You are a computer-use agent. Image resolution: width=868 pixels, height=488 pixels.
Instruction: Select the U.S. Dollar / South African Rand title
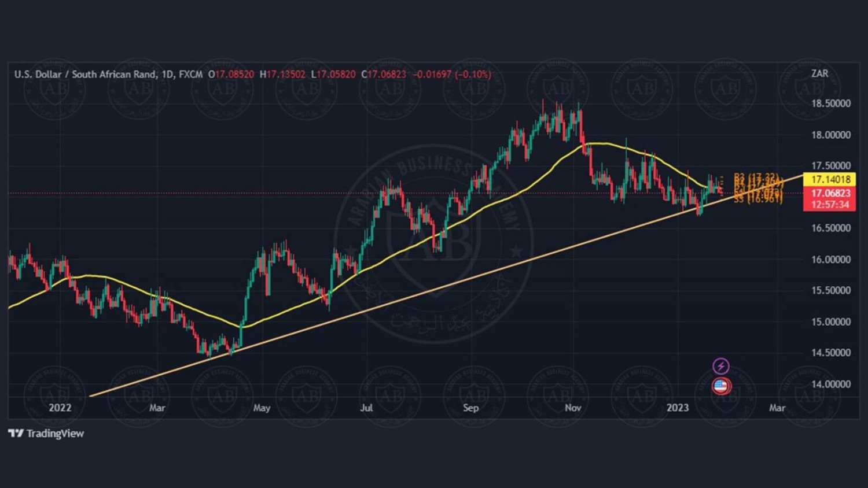(x=85, y=74)
